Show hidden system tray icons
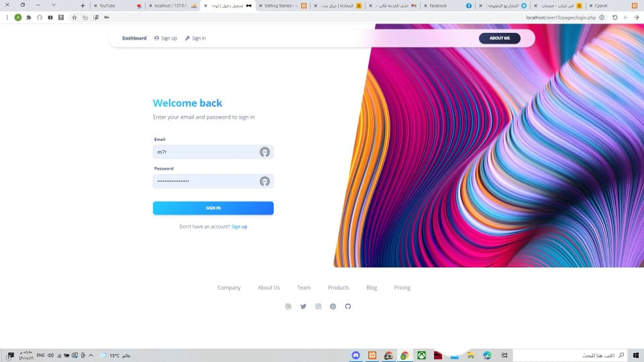The image size is (644, 362). point(91,355)
